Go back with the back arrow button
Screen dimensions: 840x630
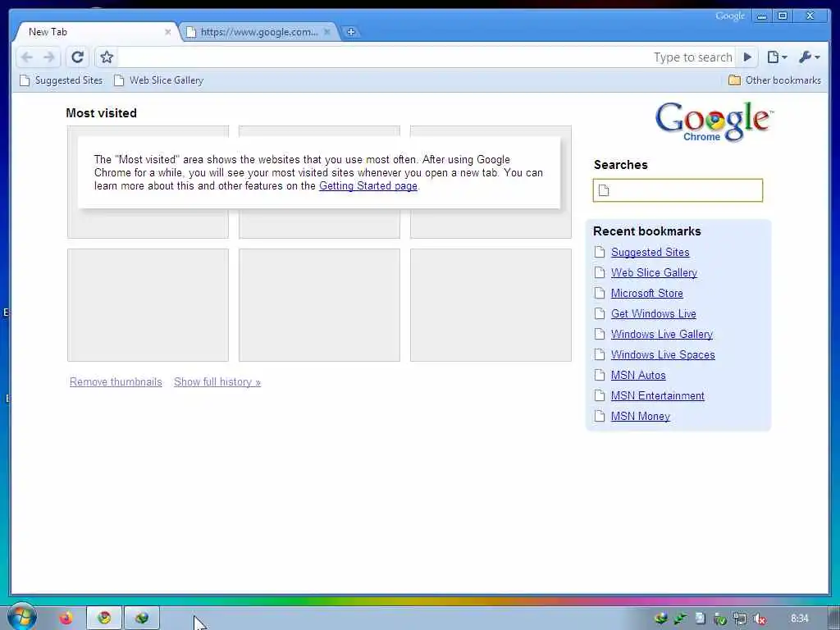click(27, 57)
